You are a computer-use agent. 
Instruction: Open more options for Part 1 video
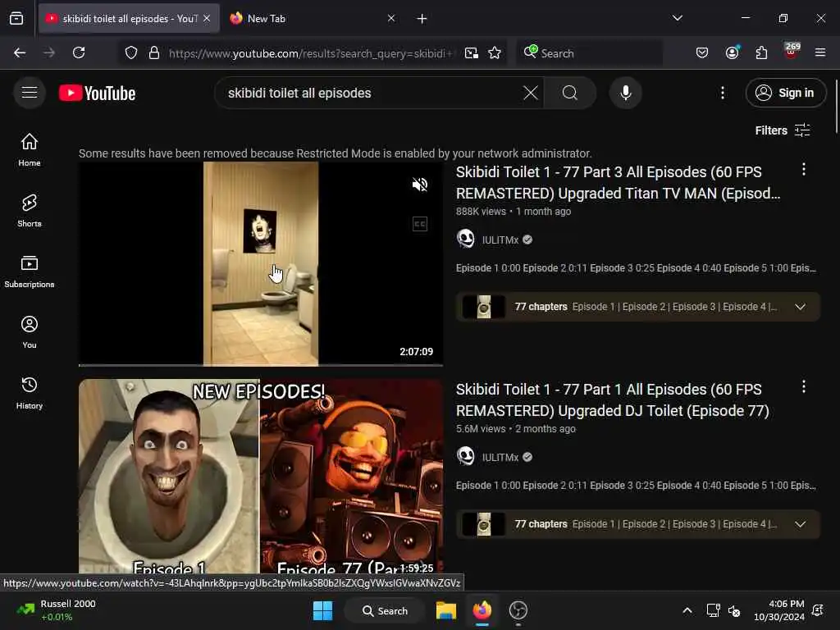tap(803, 387)
